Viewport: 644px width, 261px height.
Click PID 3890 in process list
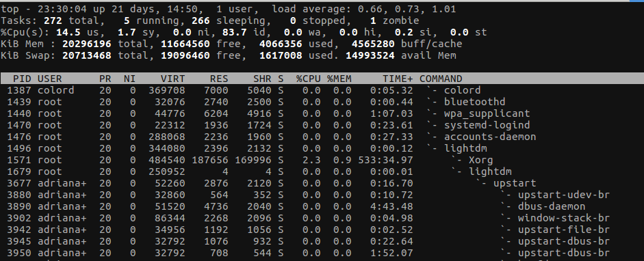coord(19,206)
